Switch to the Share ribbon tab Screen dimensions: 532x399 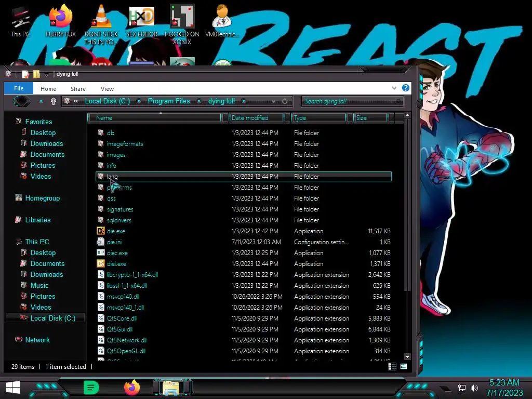point(78,89)
